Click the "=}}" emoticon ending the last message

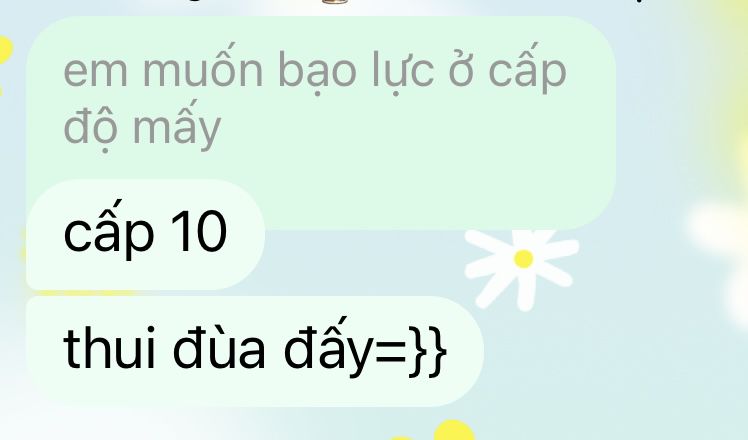(x=411, y=352)
